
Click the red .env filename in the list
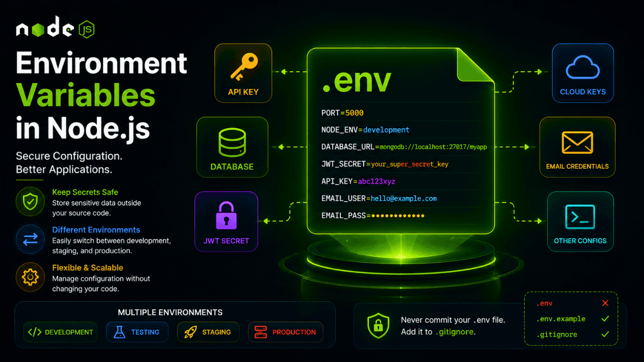click(544, 303)
